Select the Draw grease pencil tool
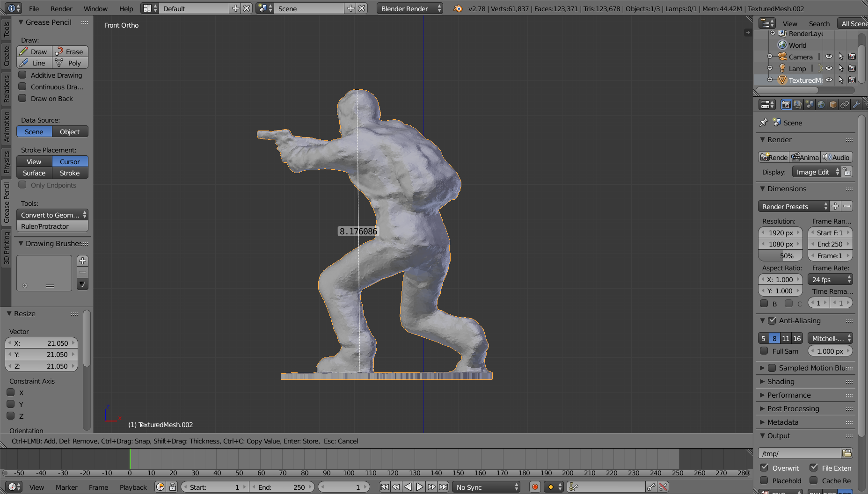This screenshot has width=868, height=494. click(x=34, y=51)
